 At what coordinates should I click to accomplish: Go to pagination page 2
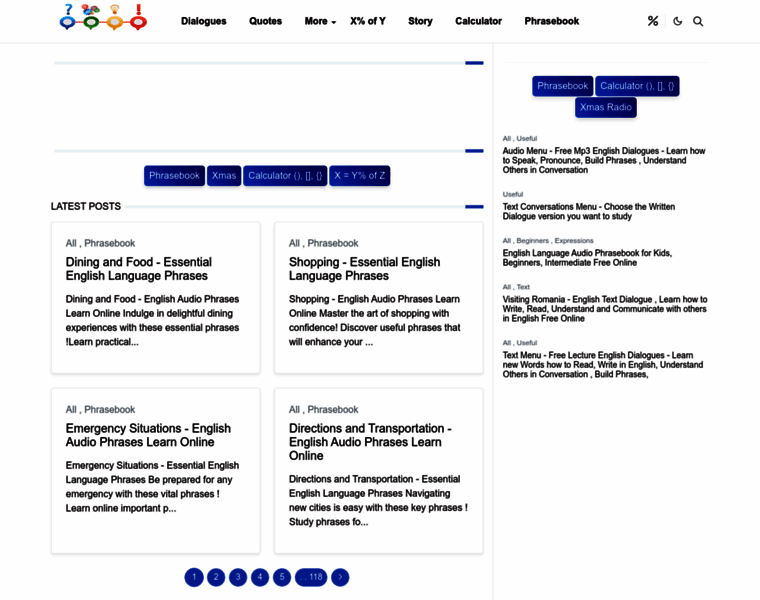tap(216, 577)
